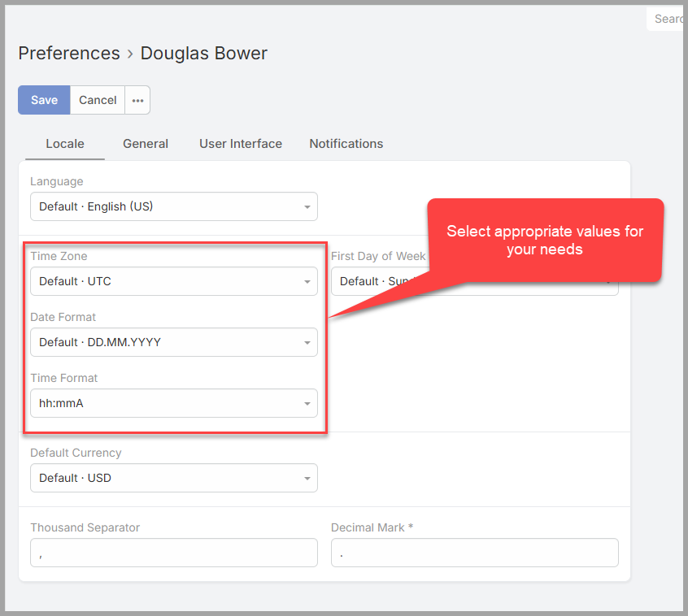Click the First Day of Week label
Viewport: 688px width, 616px height.
(378, 256)
